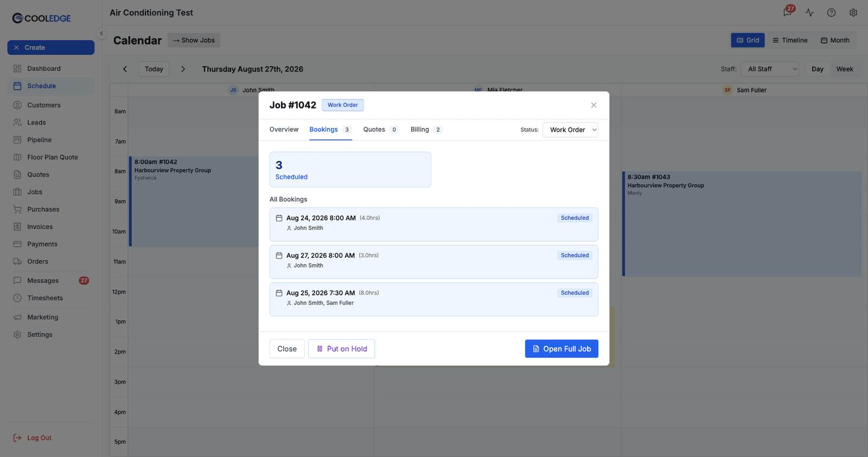Open Schedule from the sidebar
Image resolution: width=868 pixels, height=457 pixels.
51,86
